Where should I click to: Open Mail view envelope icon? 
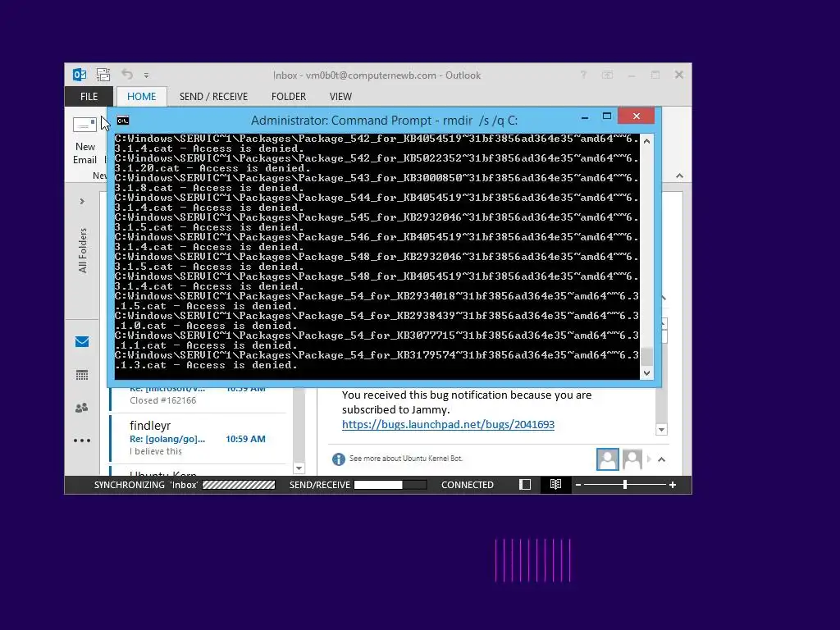pos(82,342)
